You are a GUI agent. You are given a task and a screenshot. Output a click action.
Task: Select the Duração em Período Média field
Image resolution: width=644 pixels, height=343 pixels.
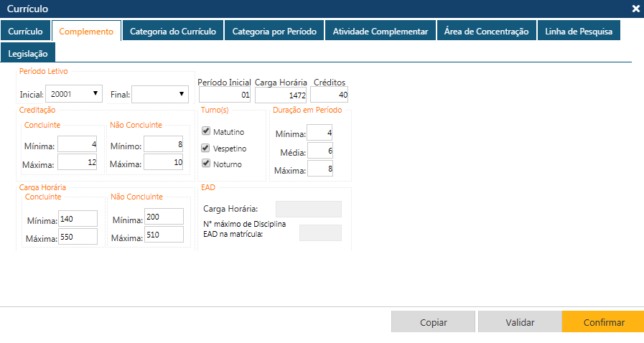319,151
